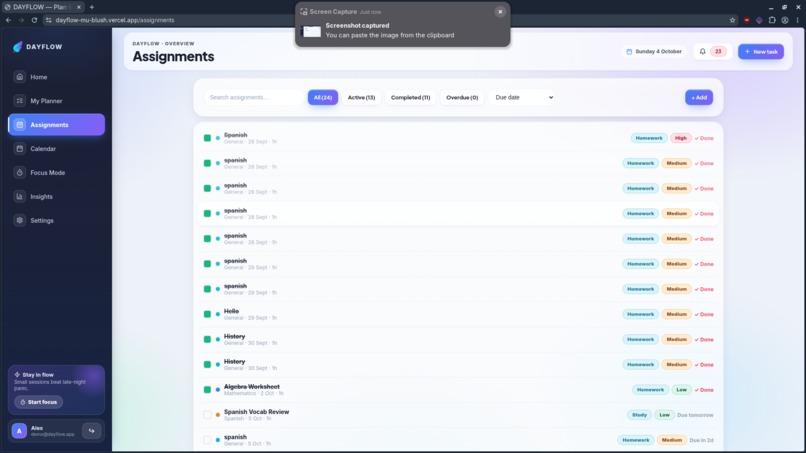Dismiss the Screen Capture notification

click(500, 11)
